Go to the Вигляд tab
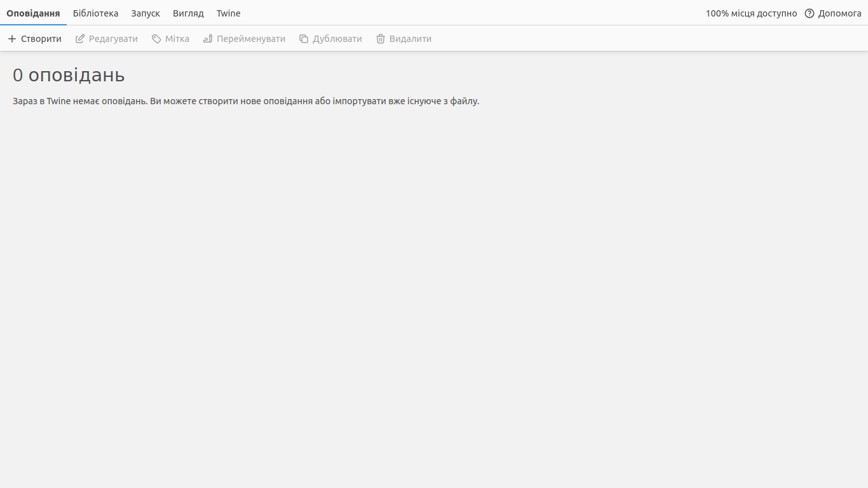The width and height of the screenshot is (868, 488). (188, 13)
